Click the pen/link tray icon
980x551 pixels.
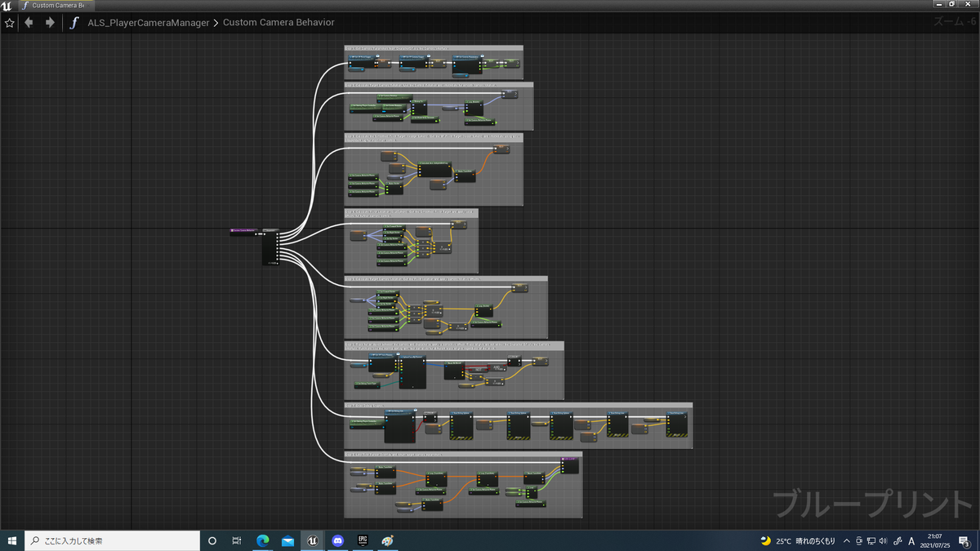tap(897, 540)
